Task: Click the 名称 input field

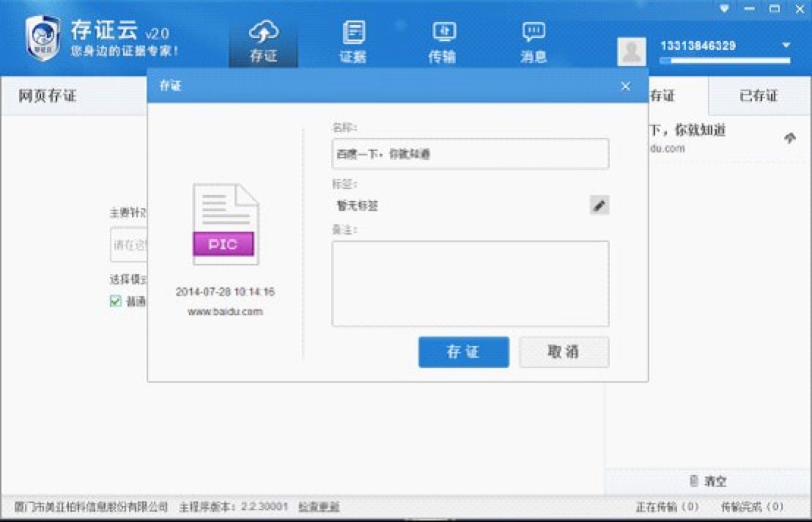Action: (x=470, y=154)
